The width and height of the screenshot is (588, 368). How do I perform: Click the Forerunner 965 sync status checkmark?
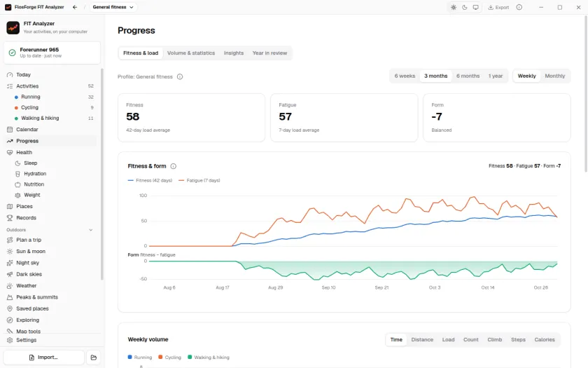pyautogui.click(x=12, y=53)
